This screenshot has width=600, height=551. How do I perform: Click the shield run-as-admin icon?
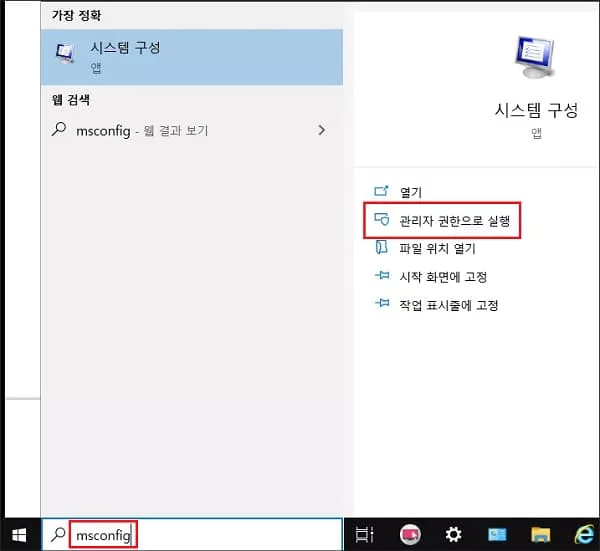click(382, 220)
